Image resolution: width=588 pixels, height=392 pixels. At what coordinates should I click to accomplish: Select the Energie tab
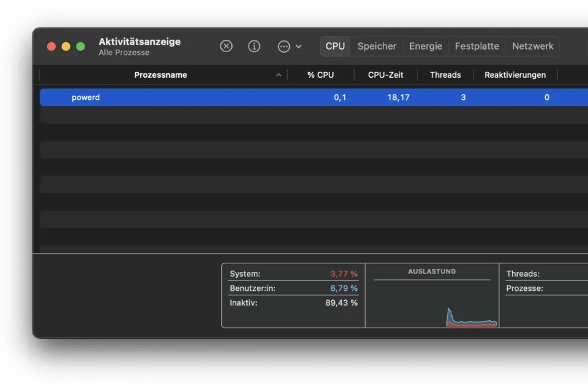click(x=426, y=46)
